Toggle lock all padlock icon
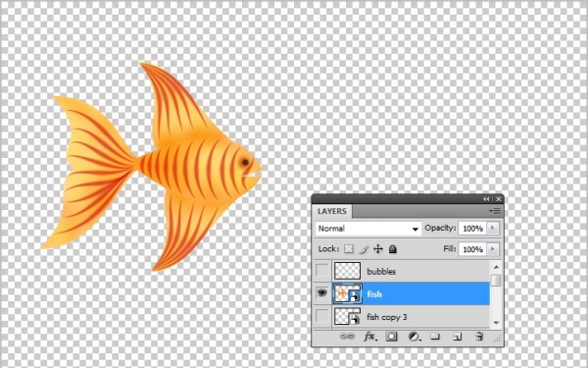This screenshot has width=588, height=368. point(393,249)
